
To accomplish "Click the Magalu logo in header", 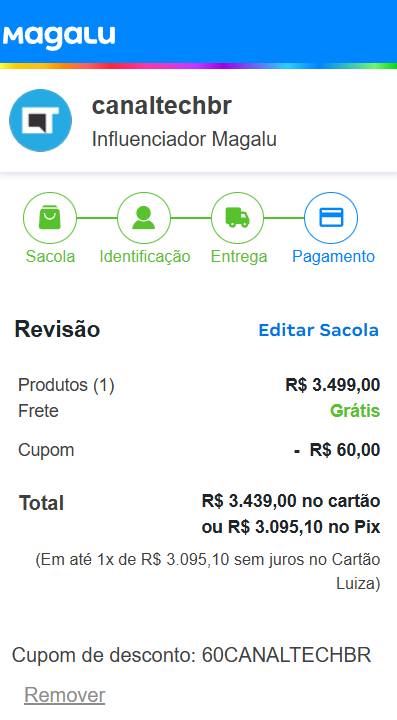I will [x=59, y=36].
